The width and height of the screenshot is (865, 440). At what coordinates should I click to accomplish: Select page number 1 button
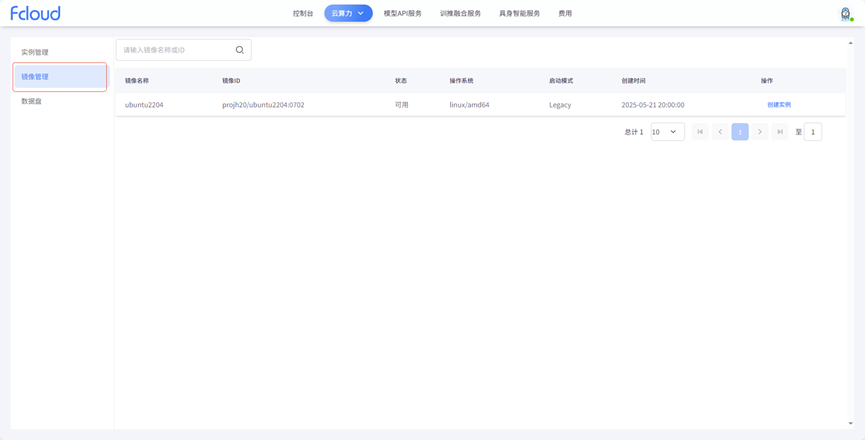coord(740,132)
